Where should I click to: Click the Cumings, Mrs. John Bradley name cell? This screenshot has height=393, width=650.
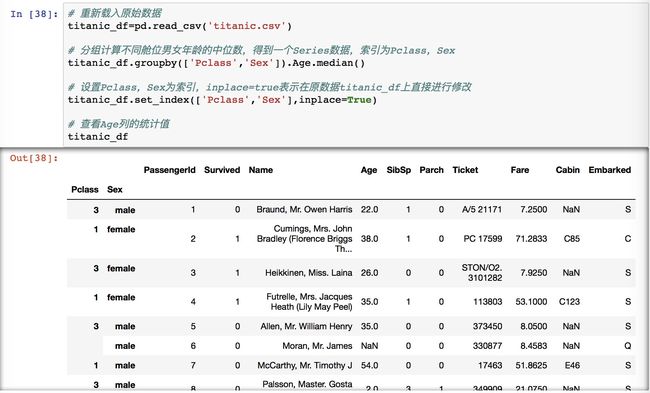pyautogui.click(x=304, y=239)
